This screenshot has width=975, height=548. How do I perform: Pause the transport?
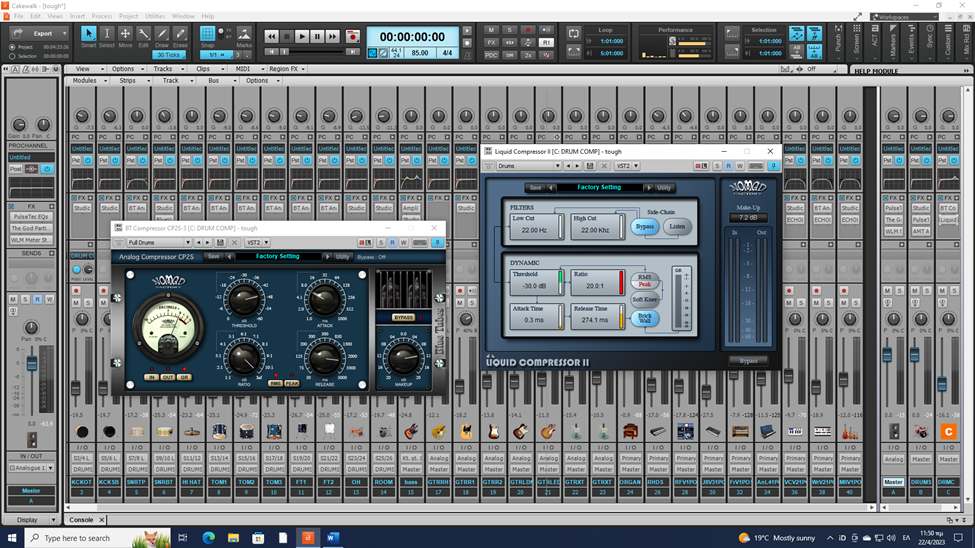tap(317, 37)
